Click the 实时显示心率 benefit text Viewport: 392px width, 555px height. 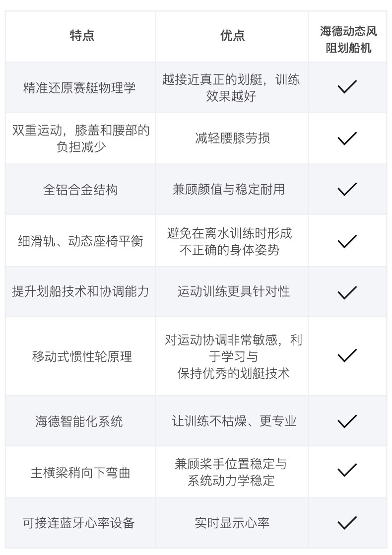(232, 523)
